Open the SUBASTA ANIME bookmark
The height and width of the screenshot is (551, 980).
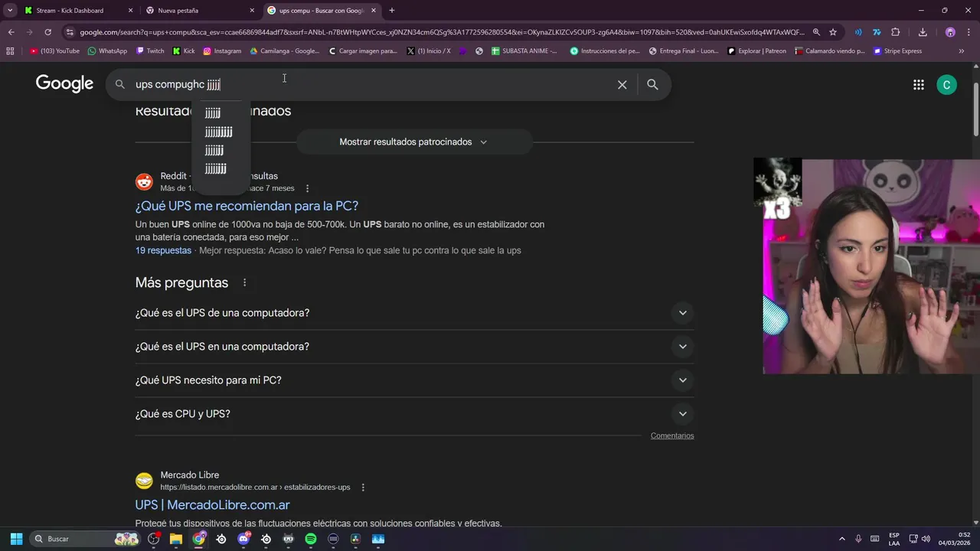(524, 51)
